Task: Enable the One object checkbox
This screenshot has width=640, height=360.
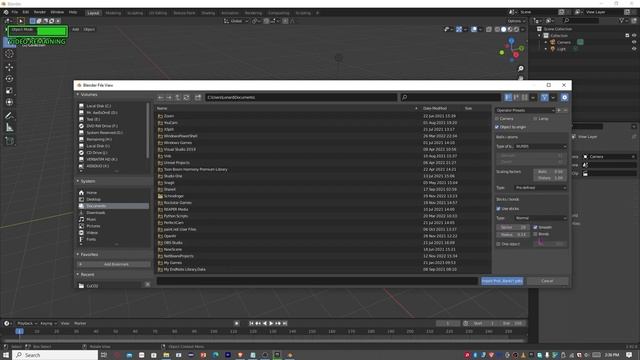Action: 498,244
